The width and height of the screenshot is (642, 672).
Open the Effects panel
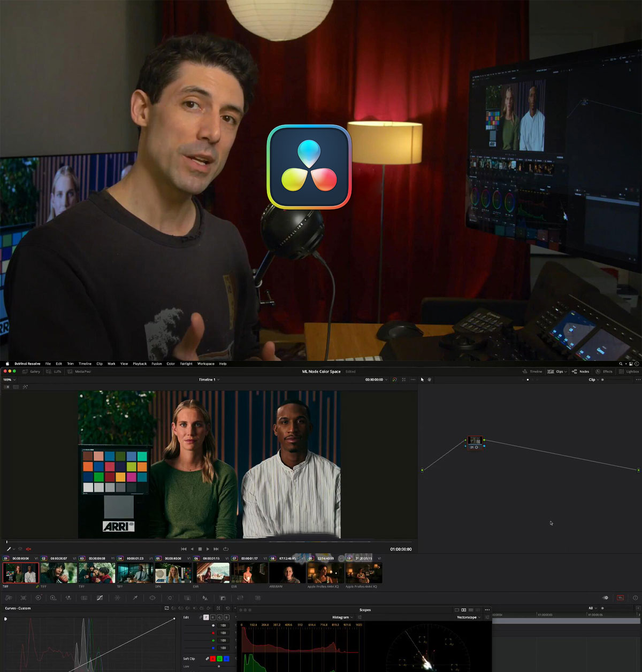point(604,372)
